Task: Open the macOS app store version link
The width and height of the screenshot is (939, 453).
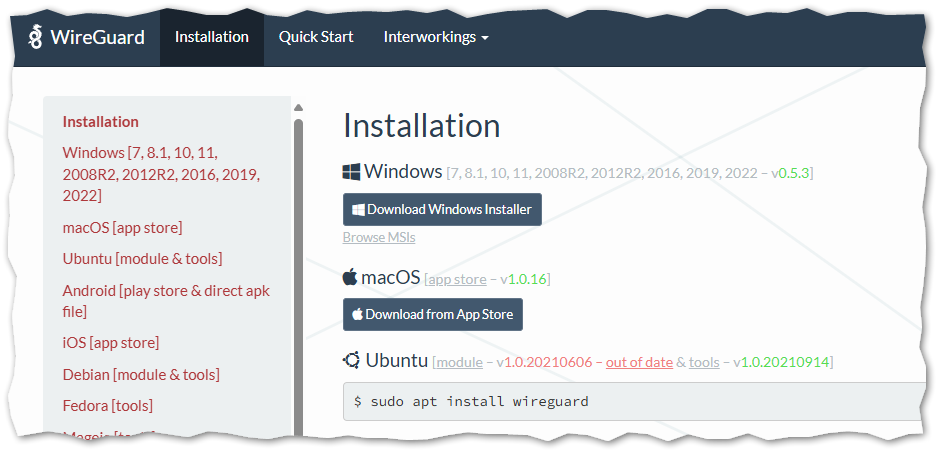Action: (x=457, y=279)
